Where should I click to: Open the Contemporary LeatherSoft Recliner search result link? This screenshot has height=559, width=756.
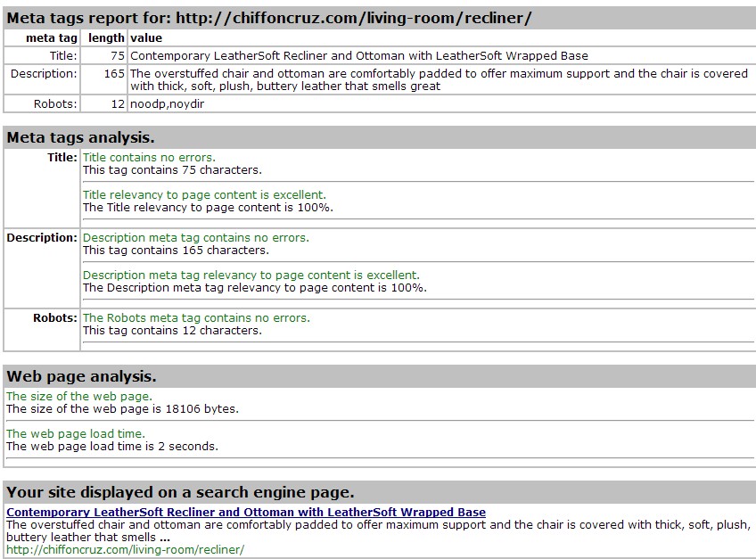[246, 513]
